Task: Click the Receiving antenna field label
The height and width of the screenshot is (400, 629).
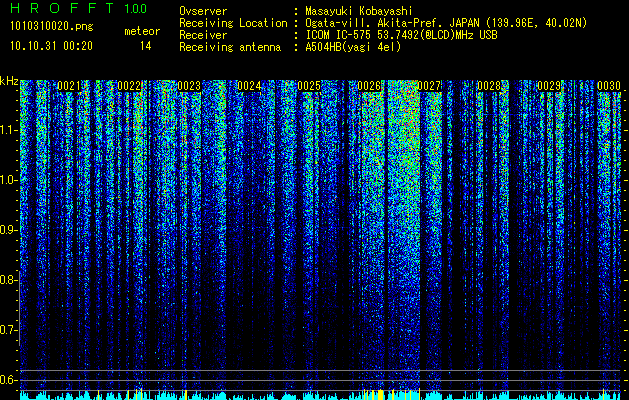Action: tap(230, 47)
